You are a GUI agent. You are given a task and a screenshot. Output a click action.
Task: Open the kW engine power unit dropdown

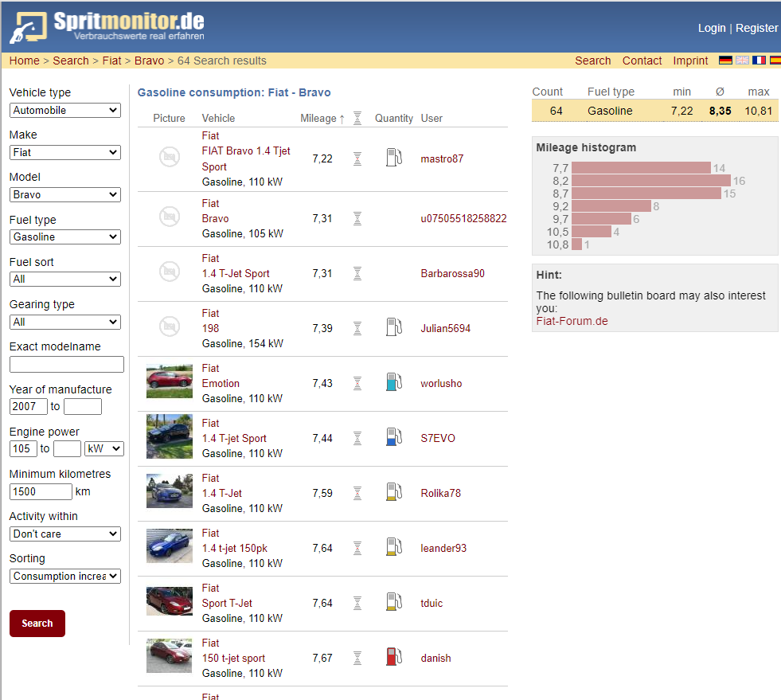pos(104,448)
